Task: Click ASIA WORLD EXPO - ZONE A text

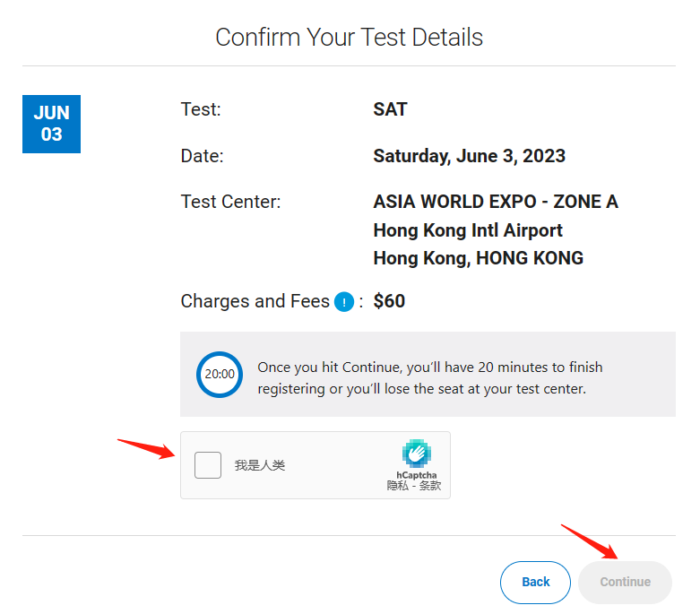Action: point(496,202)
